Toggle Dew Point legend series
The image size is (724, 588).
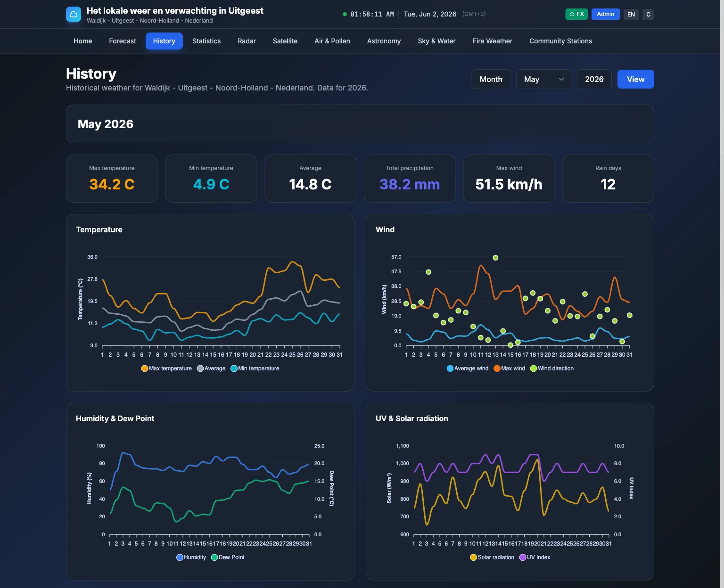click(x=228, y=557)
